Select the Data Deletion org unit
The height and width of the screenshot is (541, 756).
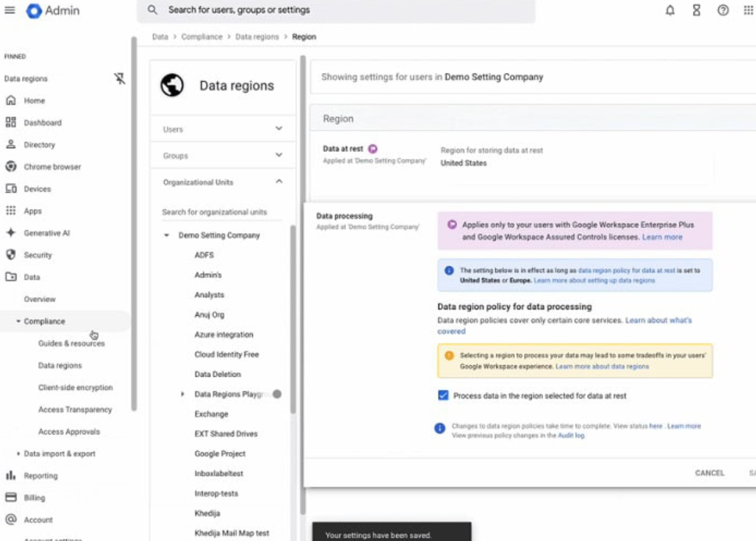[x=217, y=374]
